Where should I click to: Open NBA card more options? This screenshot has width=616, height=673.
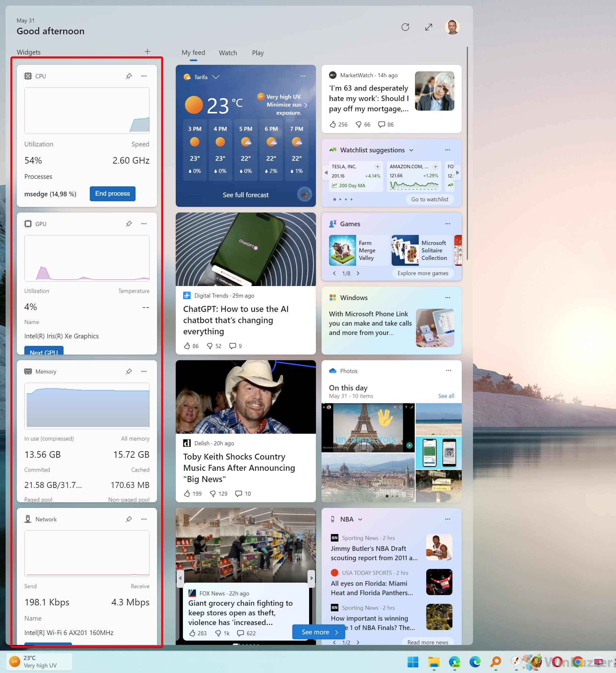click(448, 519)
